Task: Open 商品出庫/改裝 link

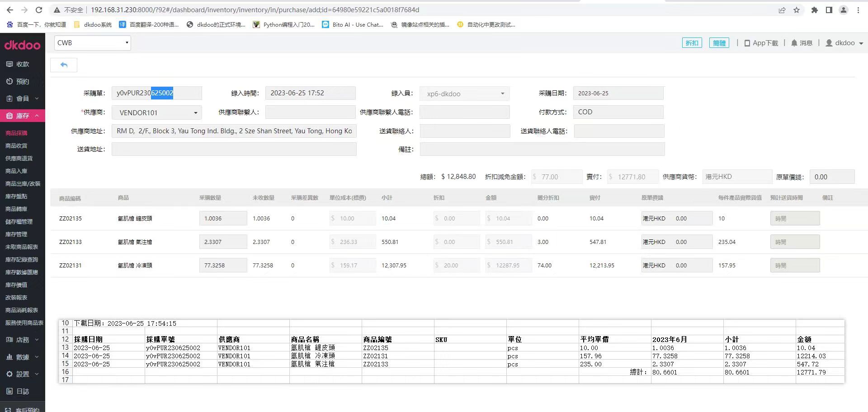Action: [x=23, y=183]
